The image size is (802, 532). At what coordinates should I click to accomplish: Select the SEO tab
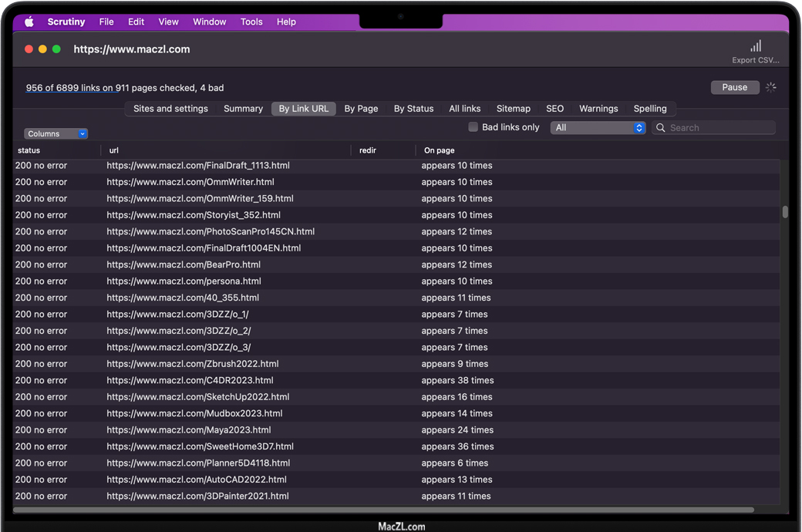[554, 109]
